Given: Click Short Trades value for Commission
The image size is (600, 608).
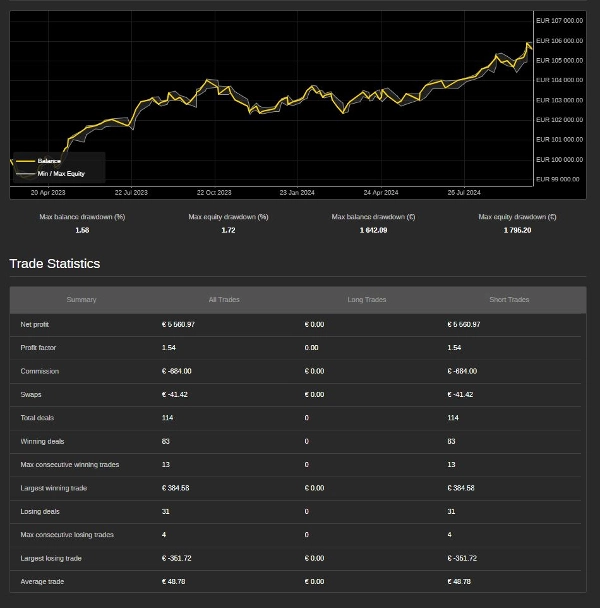Looking at the screenshot, I should point(462,371).
